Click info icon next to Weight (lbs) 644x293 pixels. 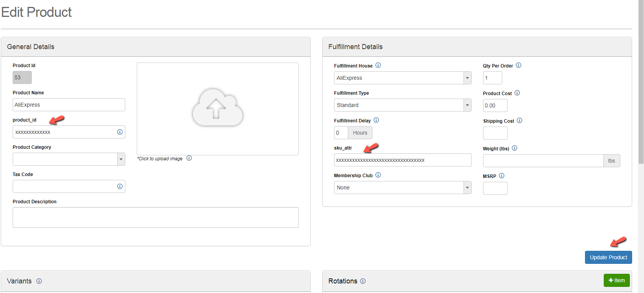(515, 148)
